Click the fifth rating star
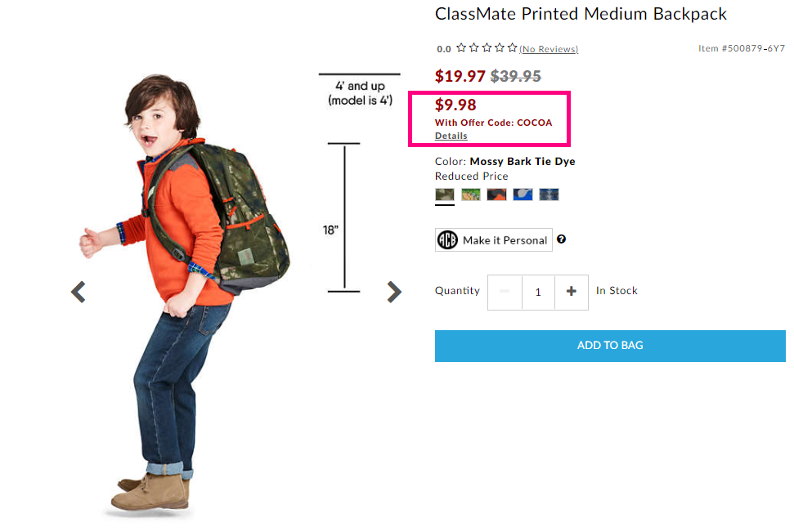The height and width of the screenshot is (532, 794). (513, 48)
